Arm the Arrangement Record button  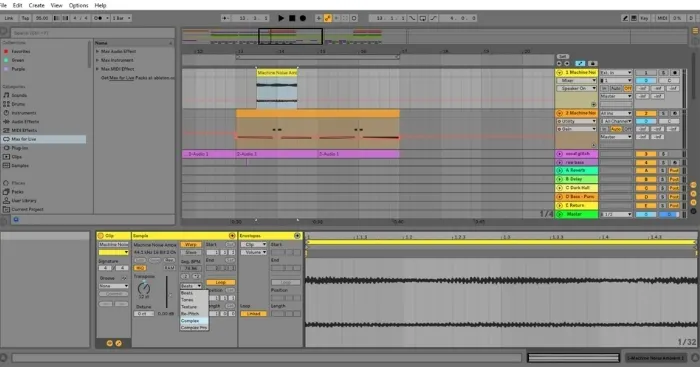[303, 18]
